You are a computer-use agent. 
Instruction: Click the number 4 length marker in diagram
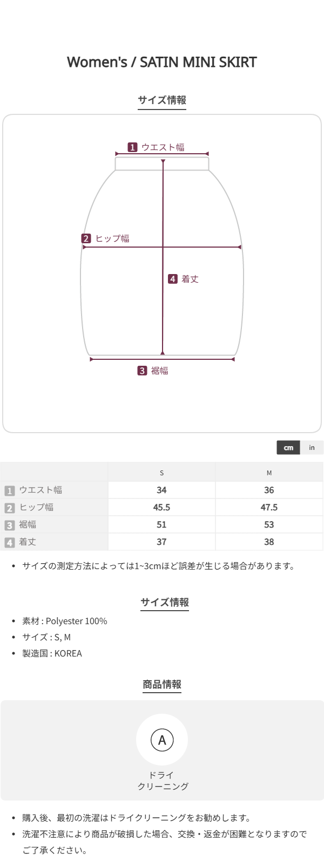(173, 279)
